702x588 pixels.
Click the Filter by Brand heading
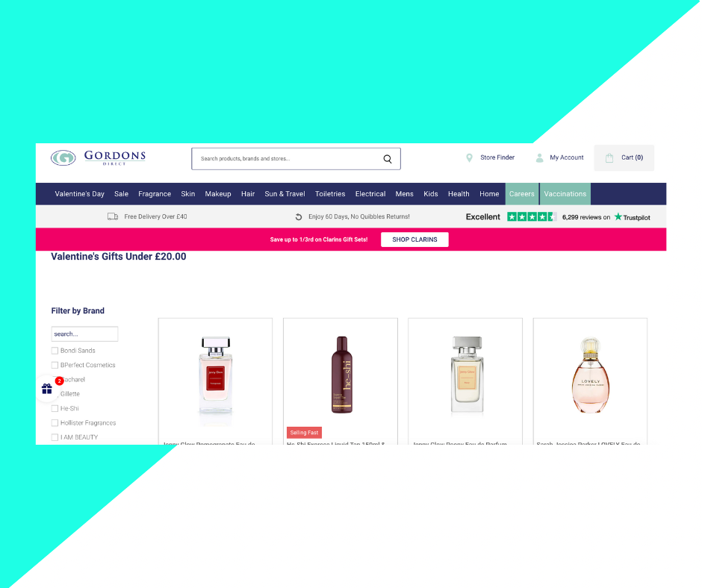coord(78,311)
